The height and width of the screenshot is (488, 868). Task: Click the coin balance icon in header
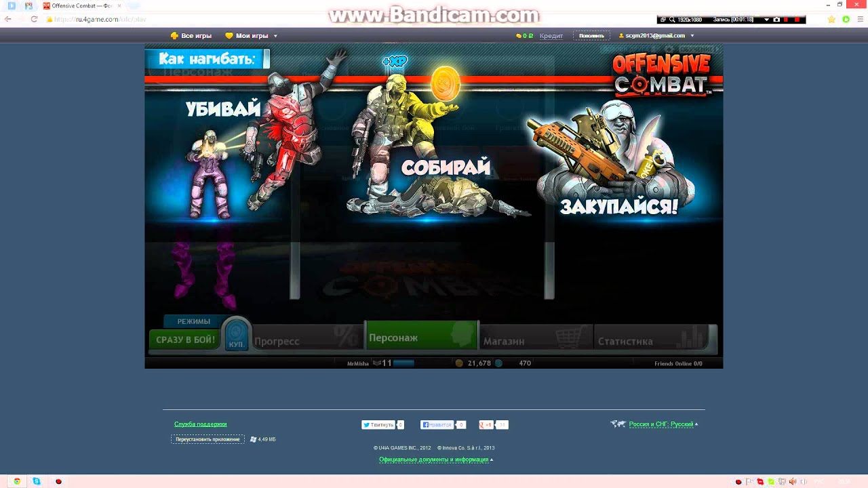click(519, 36)
